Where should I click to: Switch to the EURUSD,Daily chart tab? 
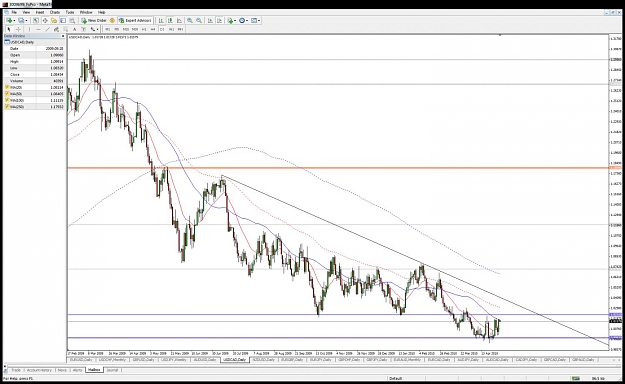82,360
